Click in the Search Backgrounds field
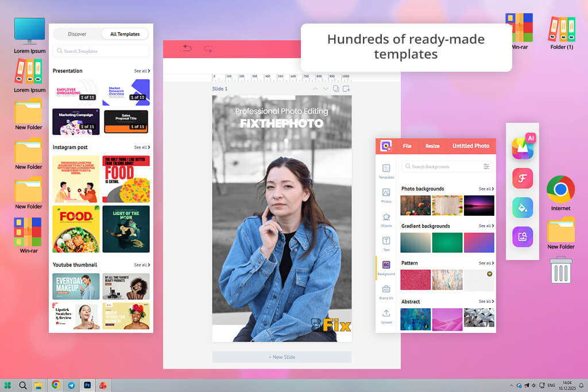Image resolution: width=588 pixels, height=392 pixels. (447, 166)
